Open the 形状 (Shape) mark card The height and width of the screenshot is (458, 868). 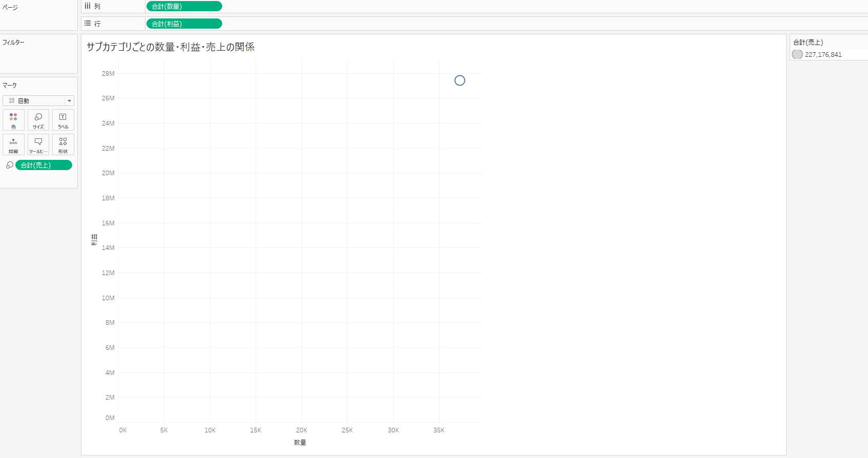click(x=63, y=144)
